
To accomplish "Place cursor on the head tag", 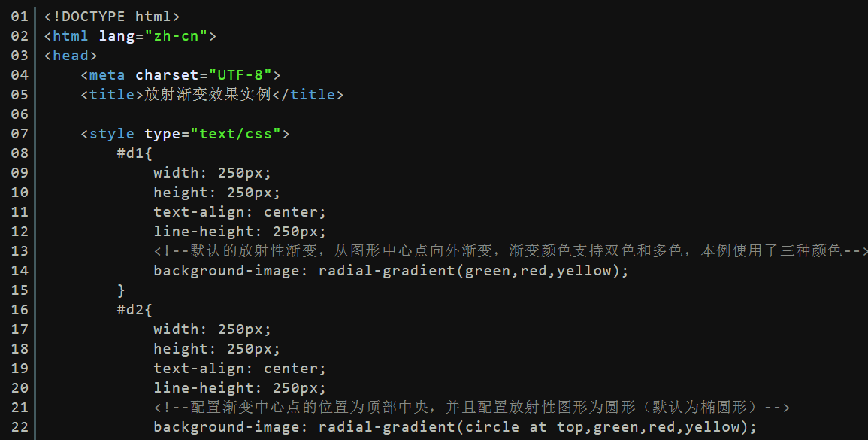I will point(71,56).
